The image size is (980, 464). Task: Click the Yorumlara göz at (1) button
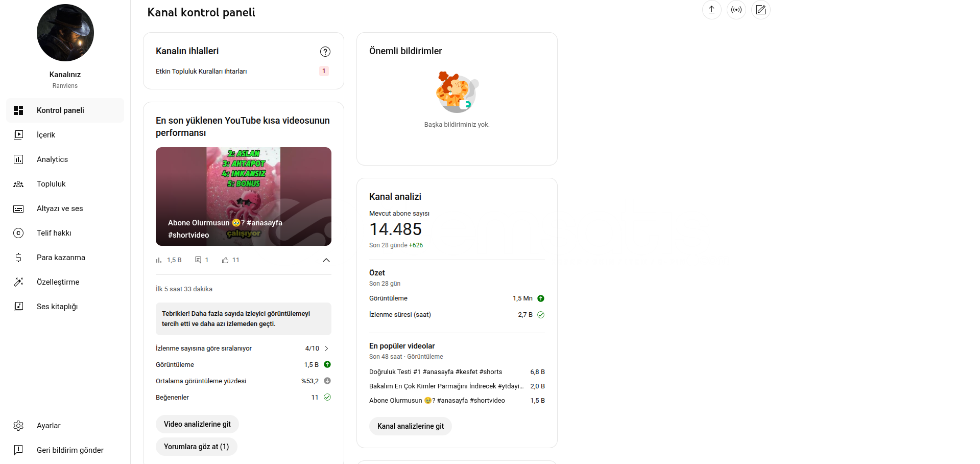click(197, 447)
